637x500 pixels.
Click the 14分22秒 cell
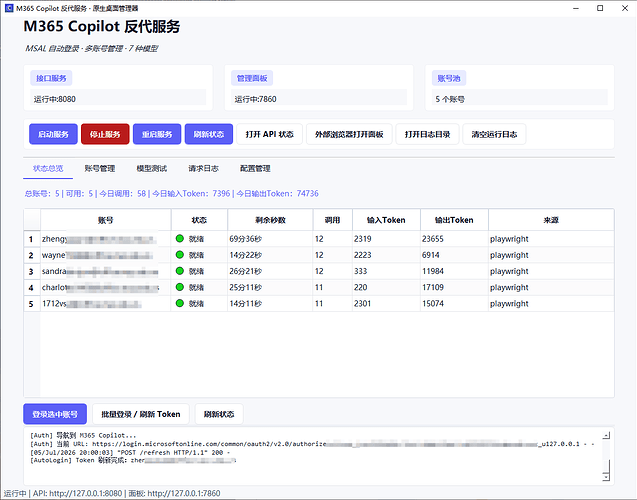coord(270,255)
